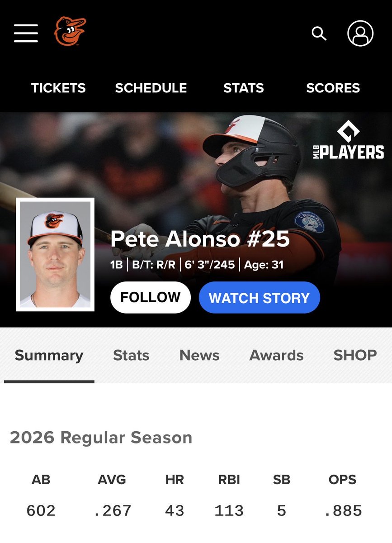
Task: Tap the MLB Players logo badge
Action: (349, 140)
